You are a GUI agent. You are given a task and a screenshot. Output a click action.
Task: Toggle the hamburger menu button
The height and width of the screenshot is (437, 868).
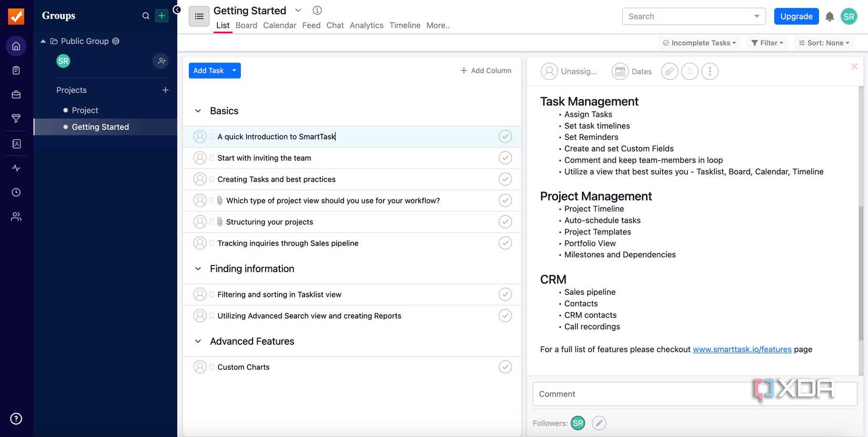[x=199, y=16]
